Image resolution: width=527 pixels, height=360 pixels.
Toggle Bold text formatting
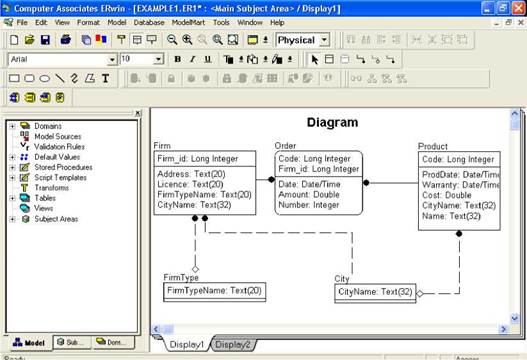177,59
